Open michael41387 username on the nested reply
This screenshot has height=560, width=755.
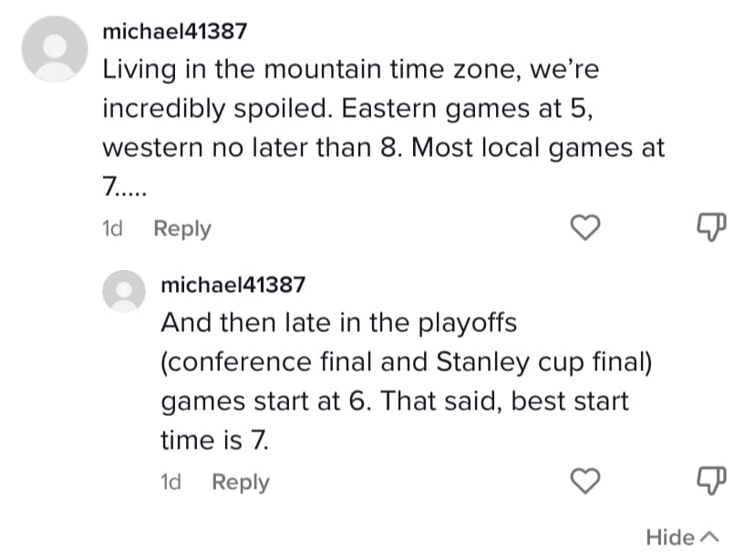point(233,285)
